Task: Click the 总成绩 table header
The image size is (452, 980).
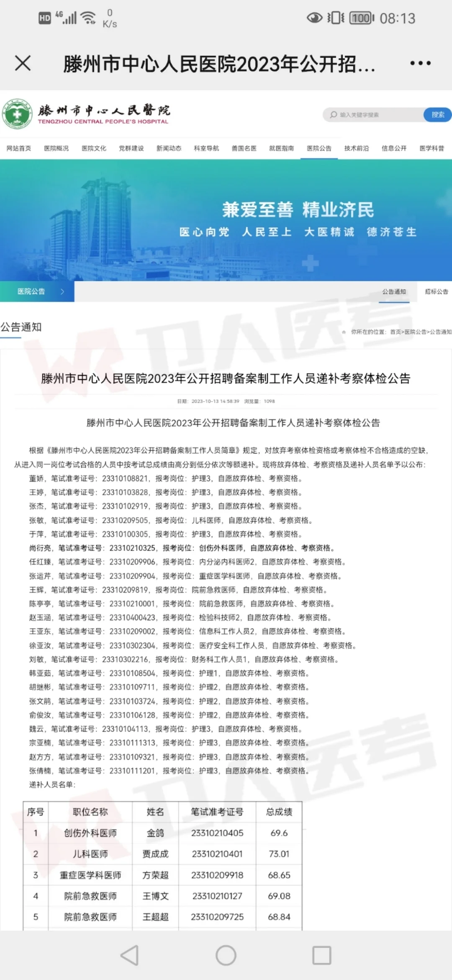Action: point(279,812)
